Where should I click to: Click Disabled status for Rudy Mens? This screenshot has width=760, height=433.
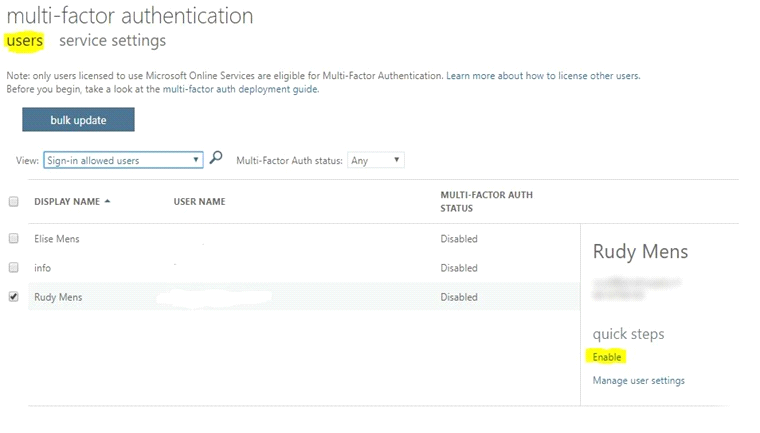(x=459, y=297)
